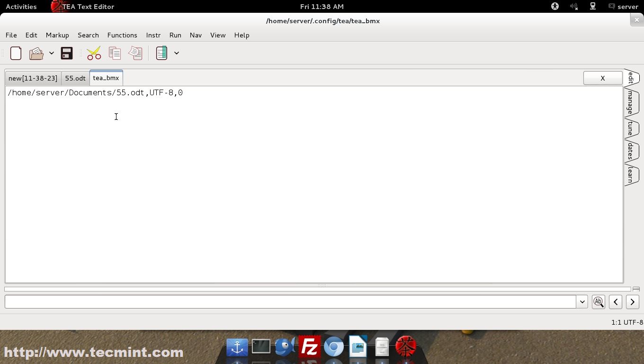Open a file using the folder icon

point(36,53)
